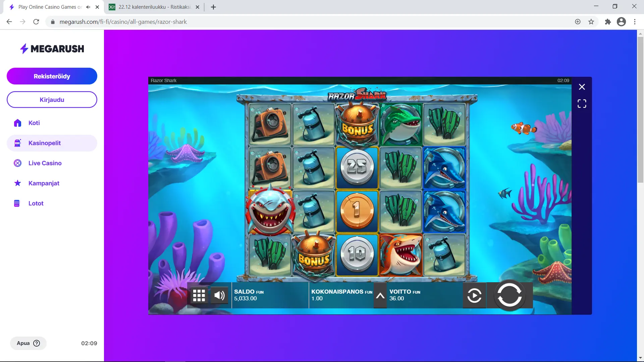Click the grey shark wild symbol
Screen dimensions: 644x362
[x=270, y=211]
